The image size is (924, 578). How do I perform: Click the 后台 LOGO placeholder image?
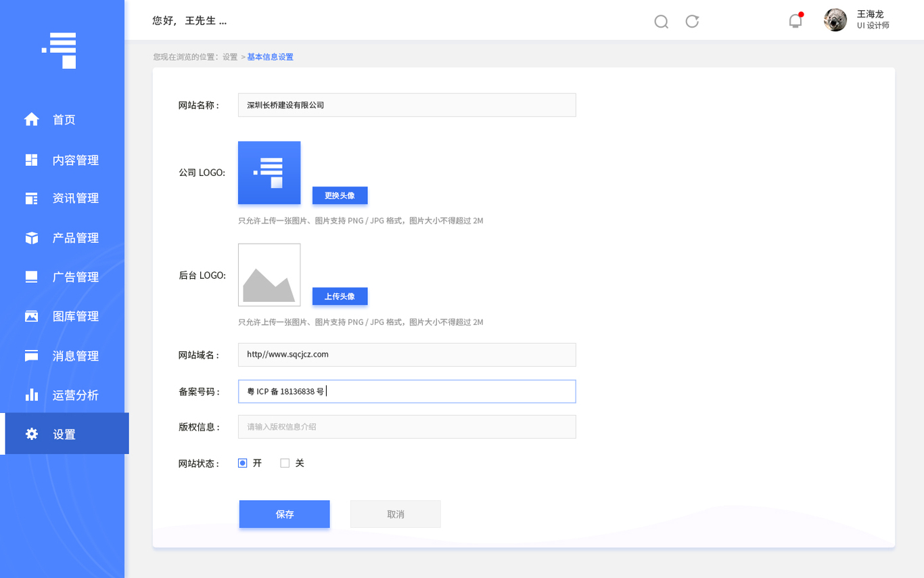point(269,275)
